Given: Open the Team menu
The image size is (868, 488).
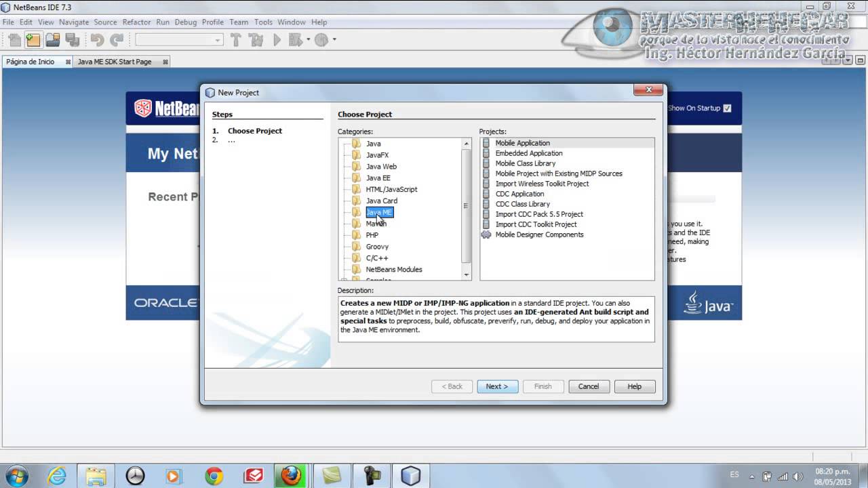Looking at the screenshot, I should click(x=239, y=22).
